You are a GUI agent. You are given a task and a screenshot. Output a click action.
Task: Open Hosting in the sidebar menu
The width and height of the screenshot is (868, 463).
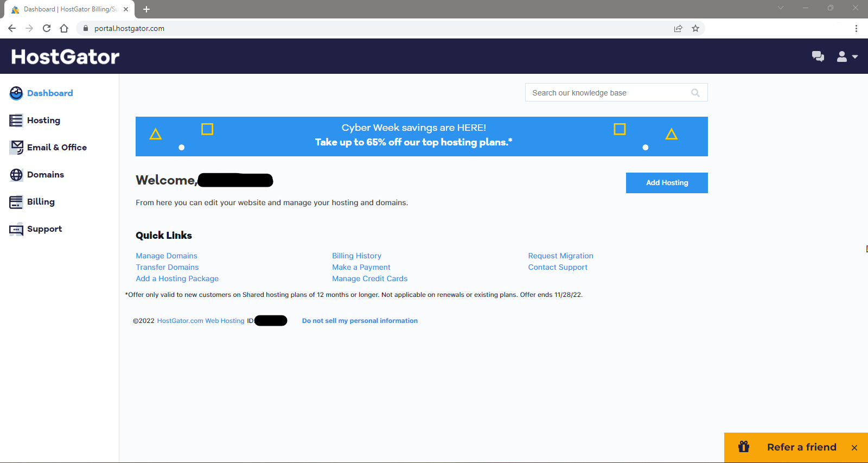coord(43,120)
